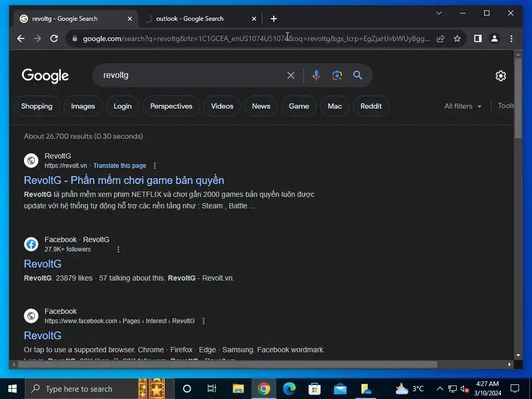Click Translate this page link
Image resolution: width=532 pixels, height=399 pixels.
[119, 166]
